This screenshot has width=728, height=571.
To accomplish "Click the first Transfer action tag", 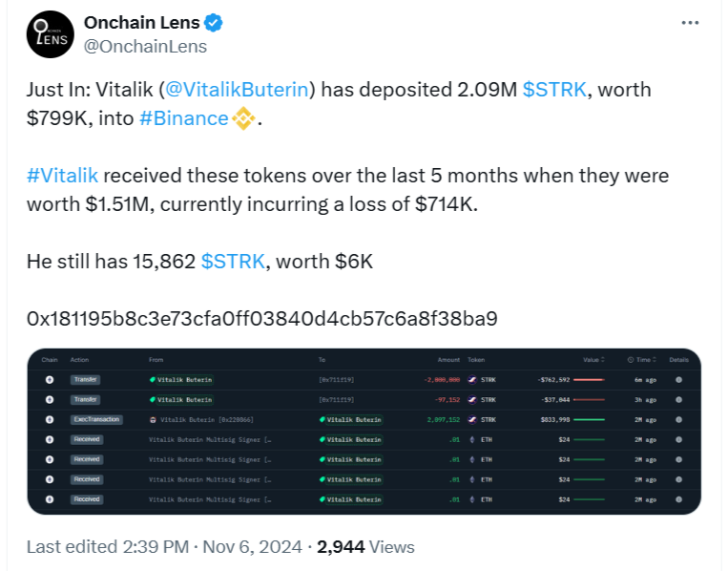I will click(x=86, y=379).
